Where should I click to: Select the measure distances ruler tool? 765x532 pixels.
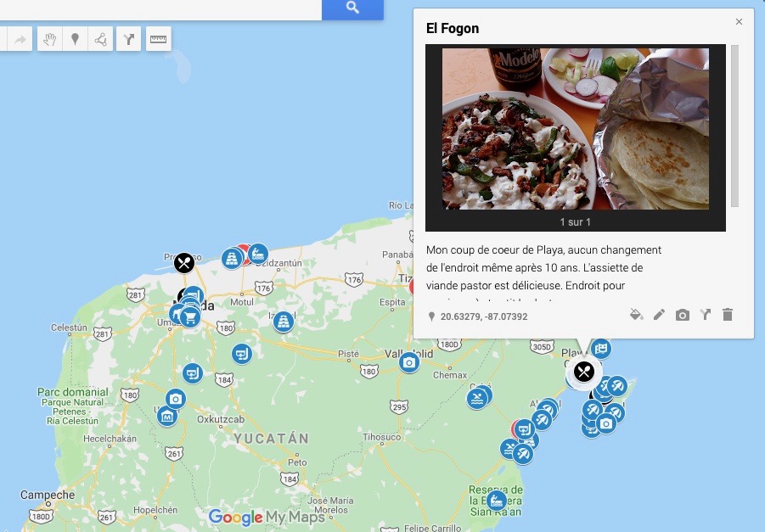coord(158,39)
